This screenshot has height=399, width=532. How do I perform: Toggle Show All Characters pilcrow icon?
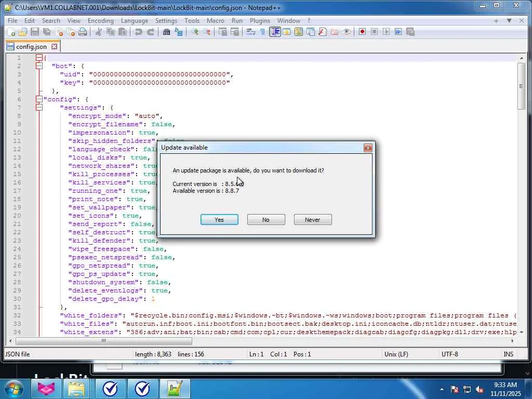pos(262,32)
